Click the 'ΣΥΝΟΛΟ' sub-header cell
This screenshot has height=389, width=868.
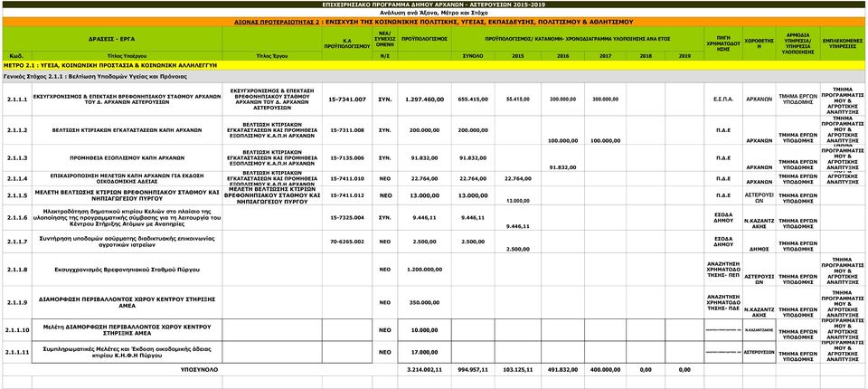[x=473, y=56]
